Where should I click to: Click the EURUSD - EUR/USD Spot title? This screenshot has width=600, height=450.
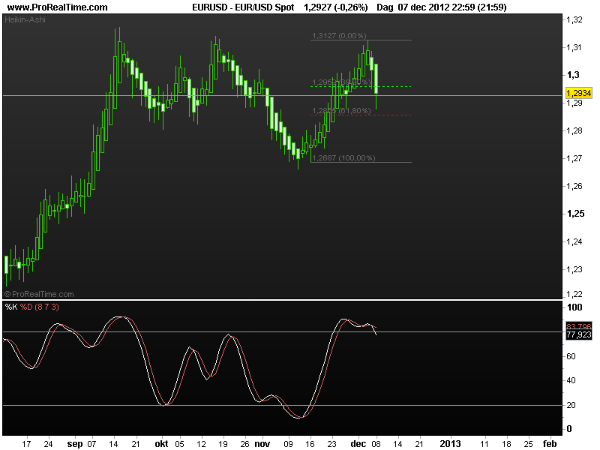pos(243,7)
